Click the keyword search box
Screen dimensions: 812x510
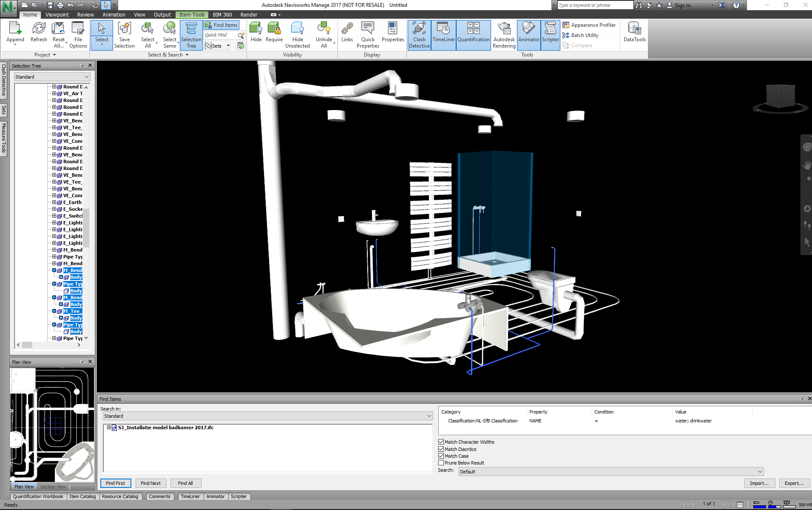pyautogui.click(x=595, y=5)
